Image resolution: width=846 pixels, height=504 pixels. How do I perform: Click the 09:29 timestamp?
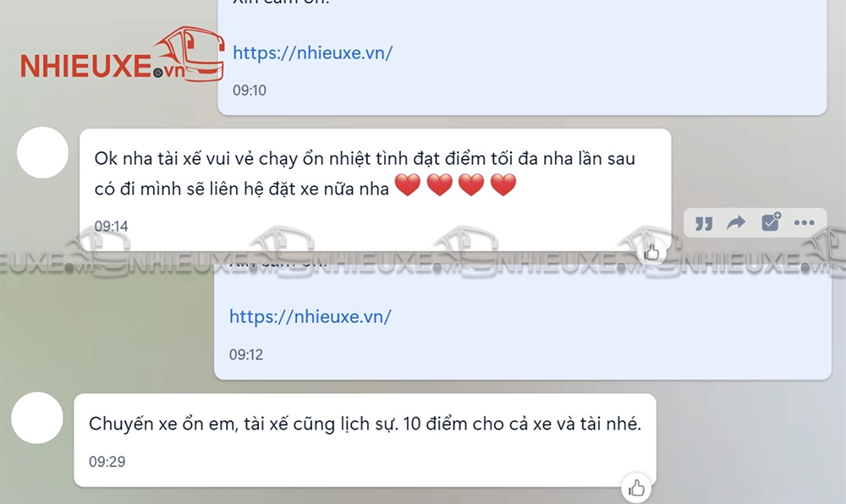click(x=107, y=462)
